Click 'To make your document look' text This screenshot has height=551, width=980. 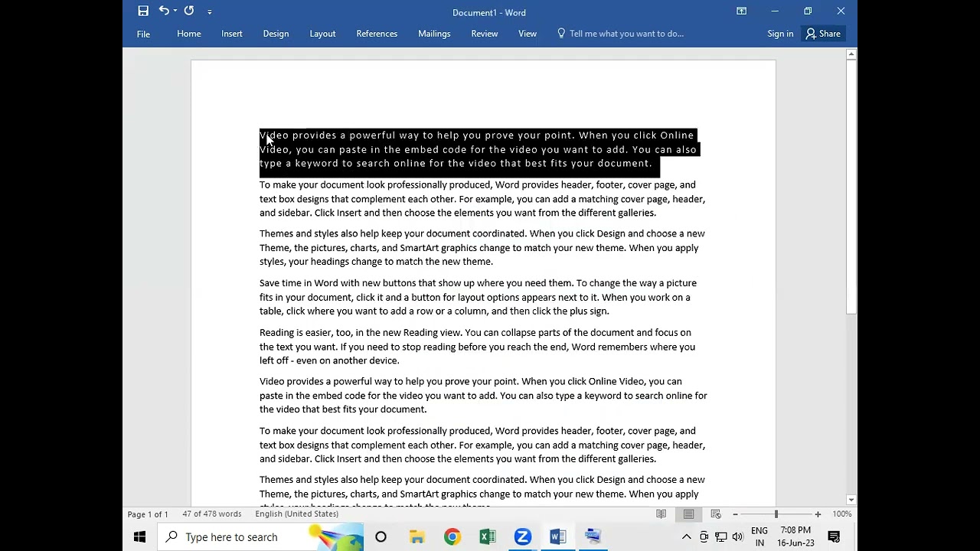322,185
